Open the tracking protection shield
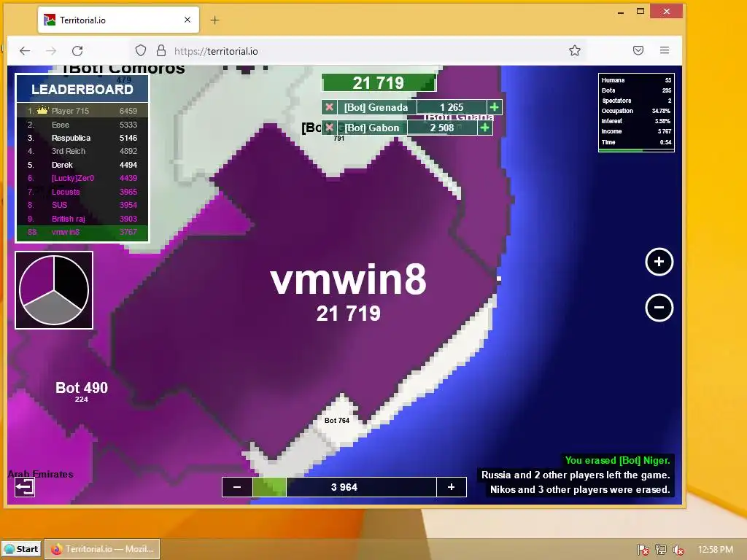 [x=141, y=50]
